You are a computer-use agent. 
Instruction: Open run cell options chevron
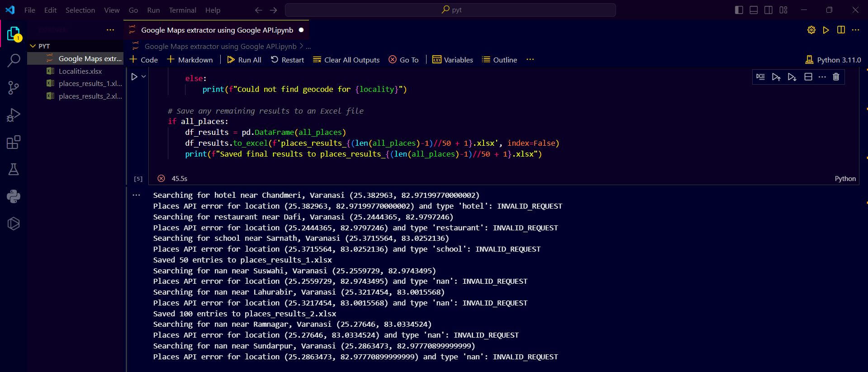(143, 77)
